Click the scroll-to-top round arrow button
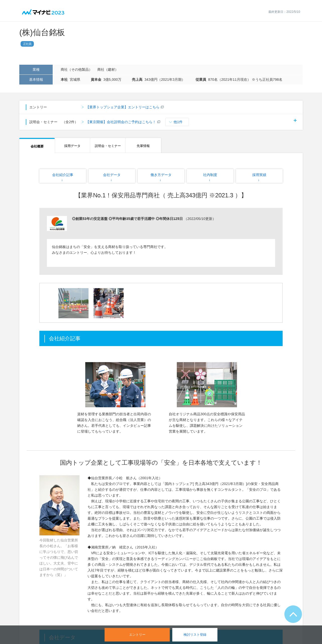This screenshot has width=322, height=644. click(293, 614)
